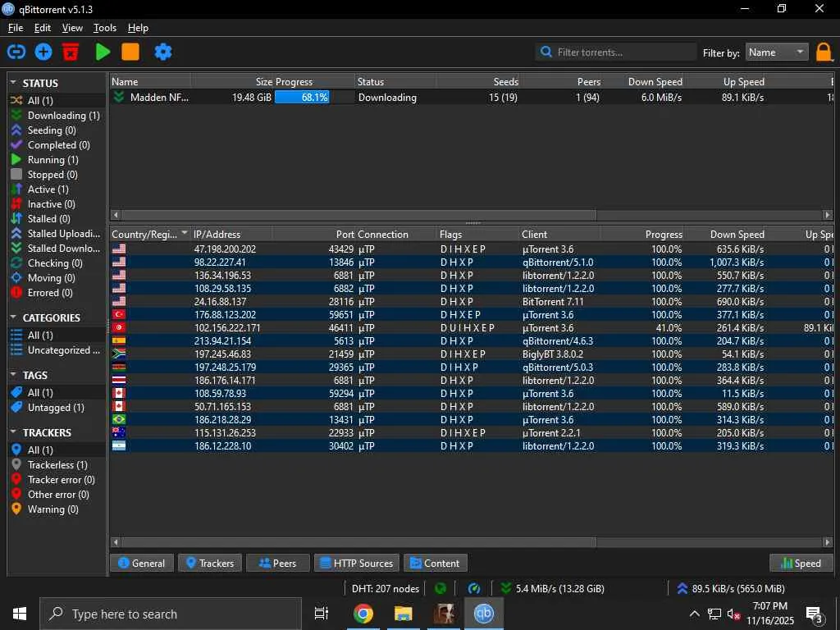Click the connection status icon in status bar
This screenshot has width=840, height=630.
point(441,588)
